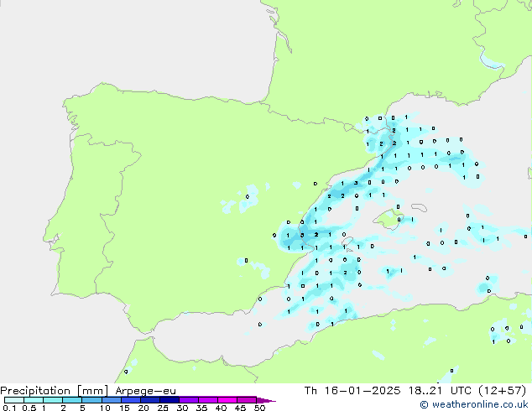Click the 20–25 mm legend color swatch
The height and width of the screenshot is (411, 532).
pyautogui.click(x=149, y=400)
